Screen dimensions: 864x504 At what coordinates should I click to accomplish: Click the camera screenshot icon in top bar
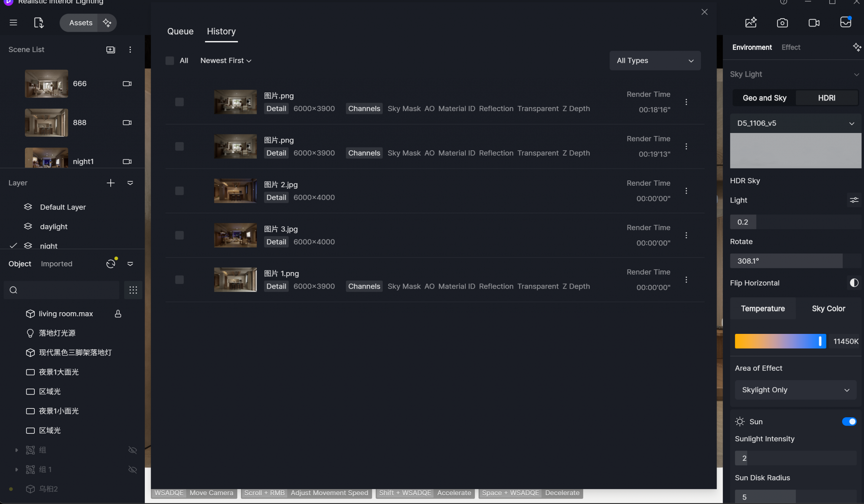click(x=782, y=23)
